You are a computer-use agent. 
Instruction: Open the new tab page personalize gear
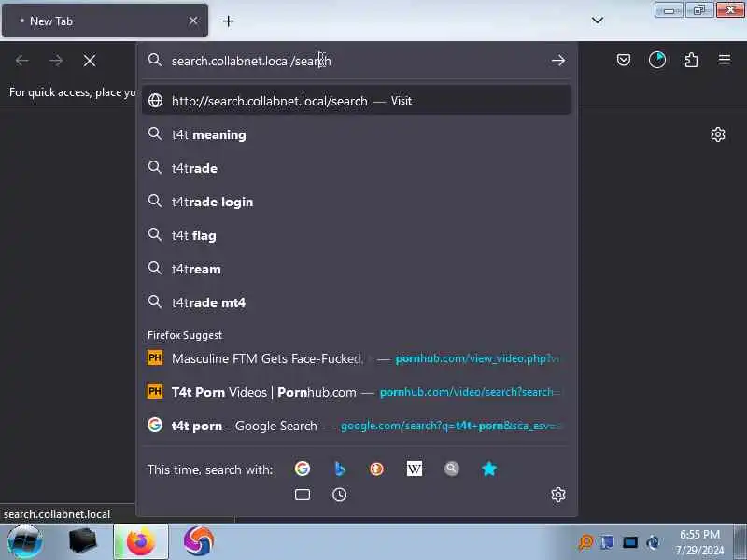click(717, 134)
